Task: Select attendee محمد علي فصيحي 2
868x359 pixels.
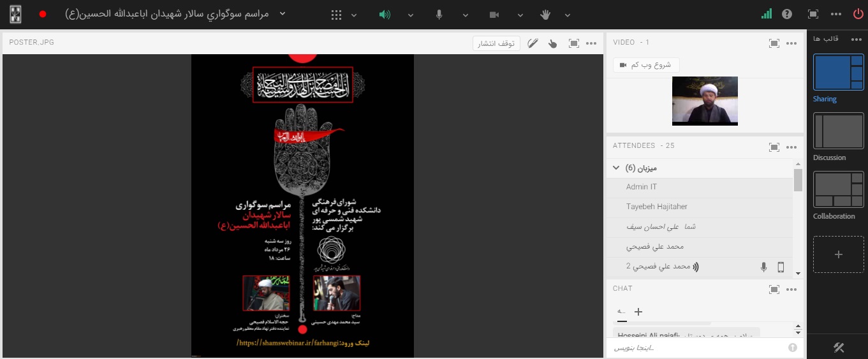Action: point(699,267)
